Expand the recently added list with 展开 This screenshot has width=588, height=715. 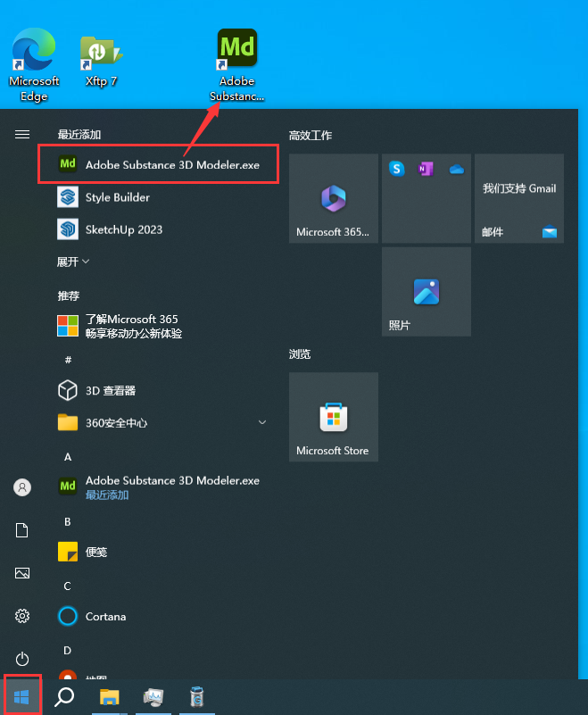click(73, 262)
